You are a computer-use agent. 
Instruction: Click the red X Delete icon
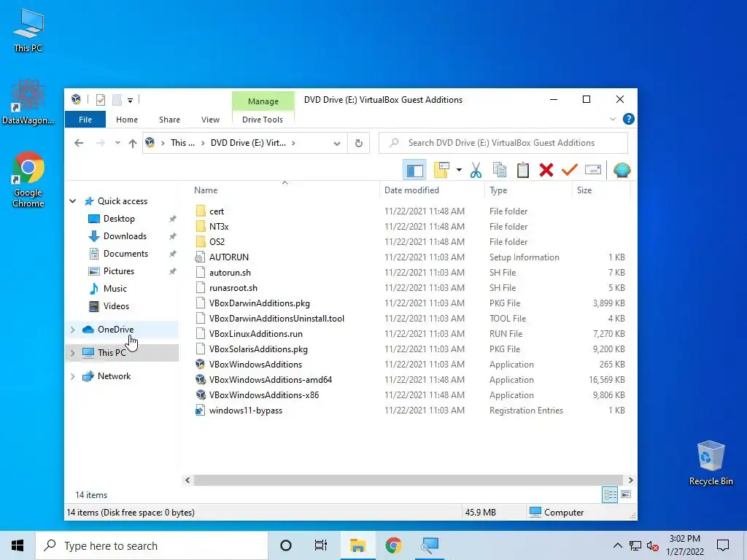tap(546, 170)
